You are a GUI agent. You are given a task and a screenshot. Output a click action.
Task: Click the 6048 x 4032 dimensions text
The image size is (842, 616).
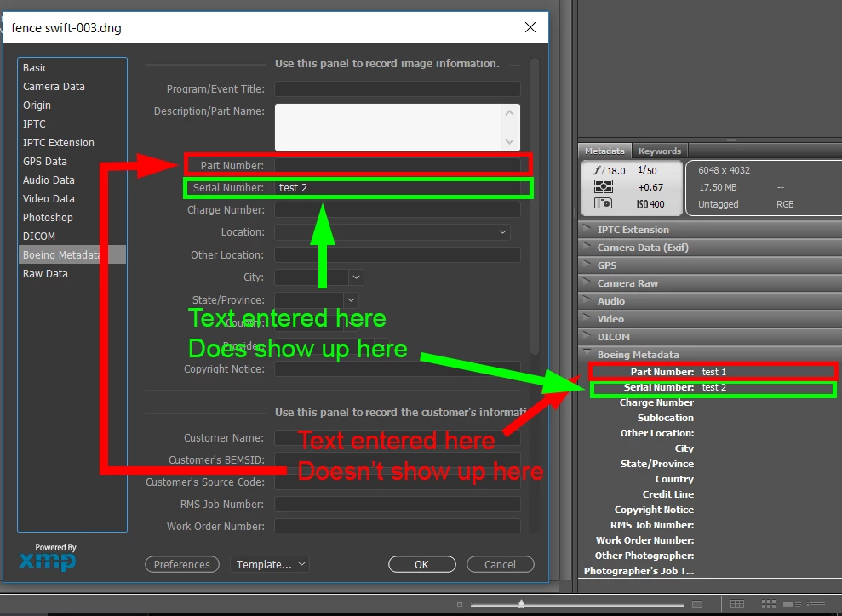724,171
